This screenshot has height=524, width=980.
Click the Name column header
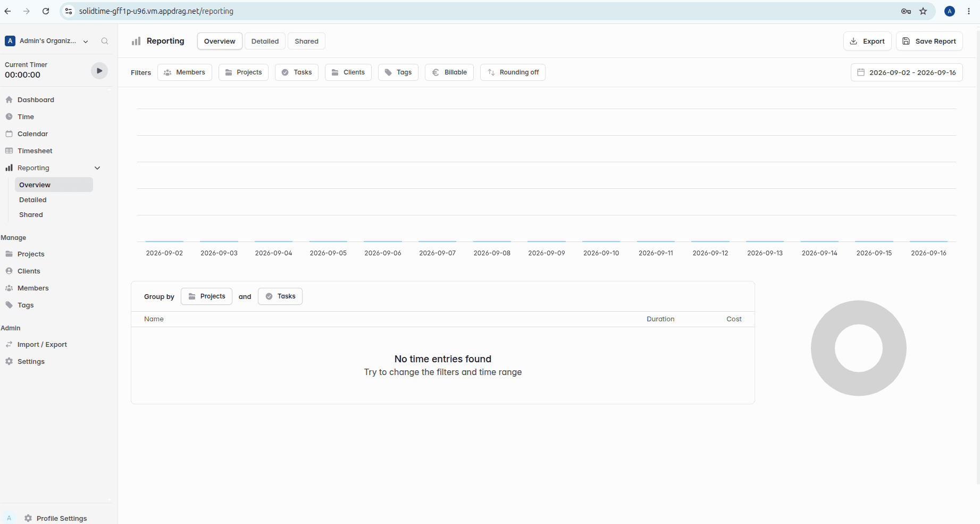154,319
